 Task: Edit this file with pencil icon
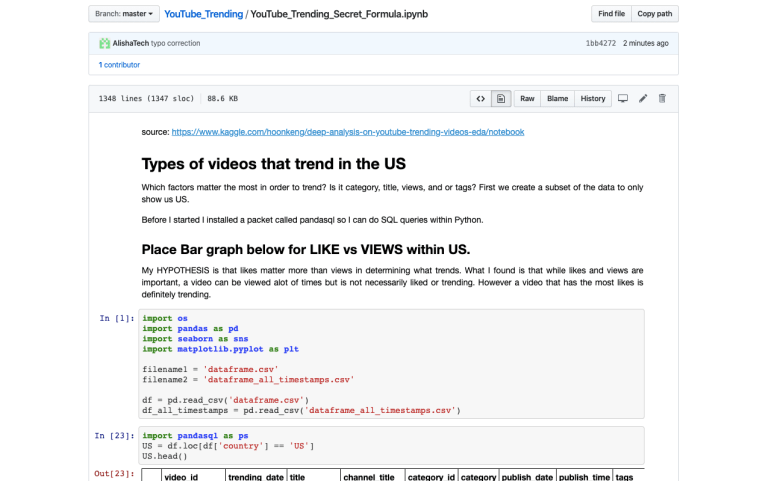click(x=643, y=98)
